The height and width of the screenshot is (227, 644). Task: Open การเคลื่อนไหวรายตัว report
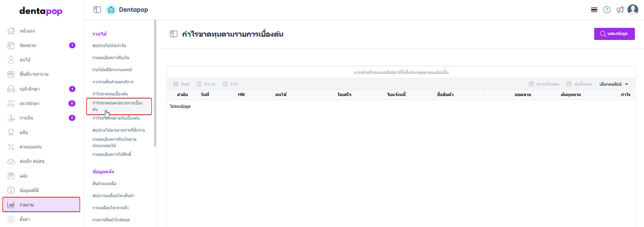(110, 208)
